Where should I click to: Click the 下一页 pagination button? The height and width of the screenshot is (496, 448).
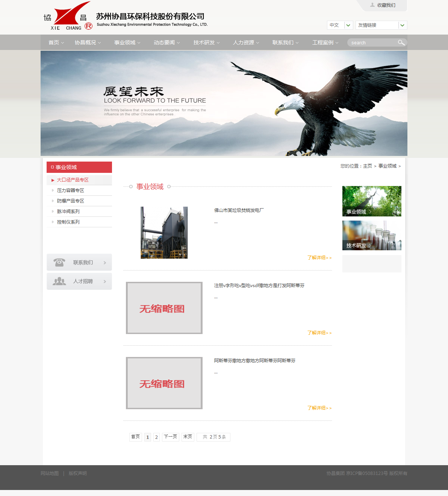pos(170,437)
